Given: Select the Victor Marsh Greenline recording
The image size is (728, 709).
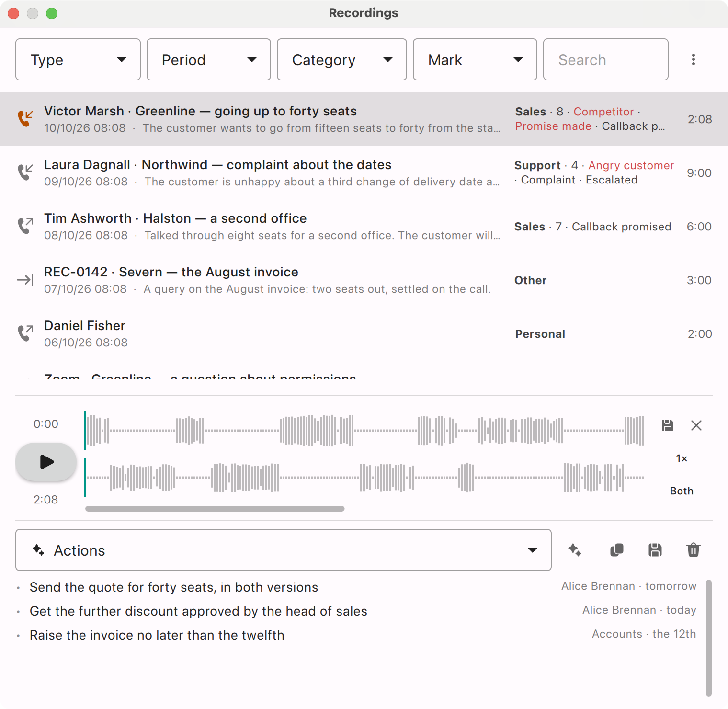Looking at the screenshot, I should click(x=364, y=119).
